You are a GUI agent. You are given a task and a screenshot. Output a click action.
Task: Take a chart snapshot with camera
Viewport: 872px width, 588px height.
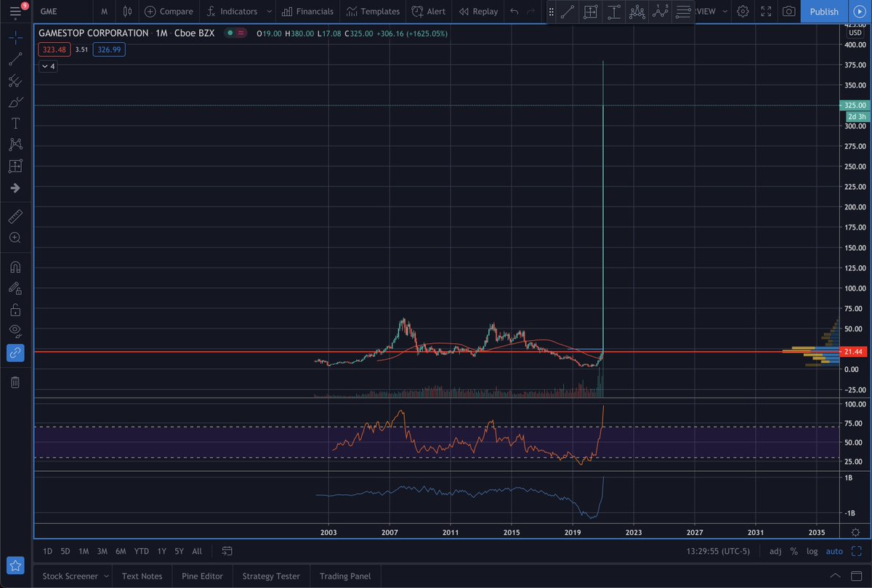point(788,12)
